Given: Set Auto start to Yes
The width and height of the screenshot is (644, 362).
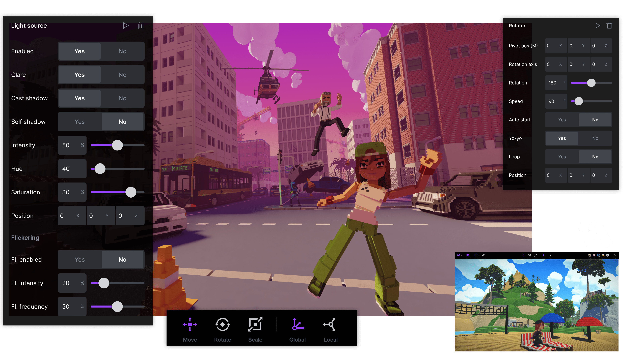Looking at the screenshot, I should [562, 120].
